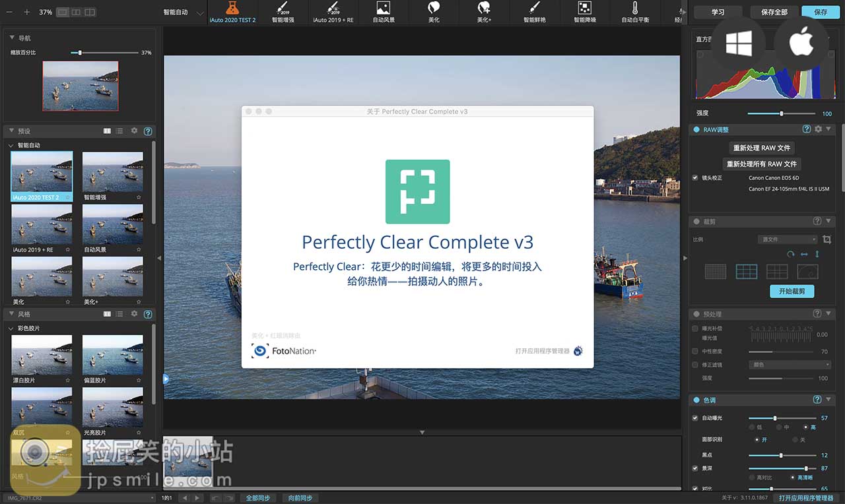Show 预设 presets as grid view
The width and height of the screenshot is (845, 504).
[107, 131]
